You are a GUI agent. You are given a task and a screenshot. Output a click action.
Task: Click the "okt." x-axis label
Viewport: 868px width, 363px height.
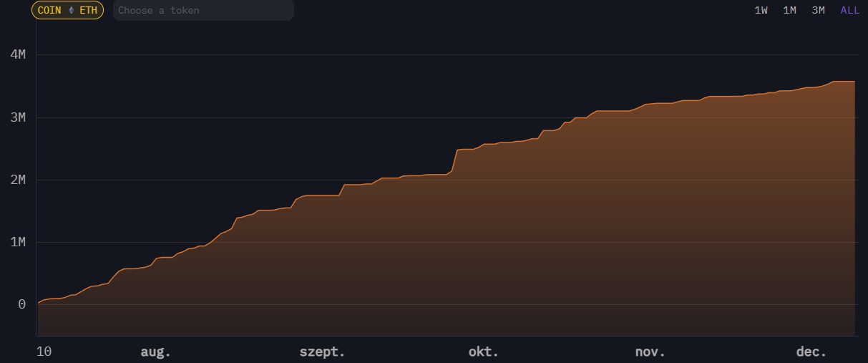[484, 352]
